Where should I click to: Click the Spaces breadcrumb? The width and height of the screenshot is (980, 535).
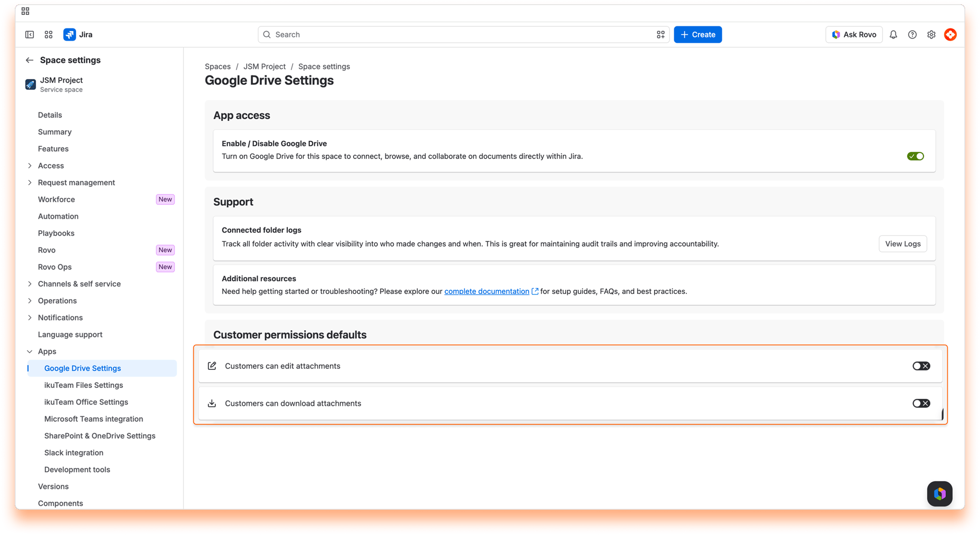[x=218, y=66]
